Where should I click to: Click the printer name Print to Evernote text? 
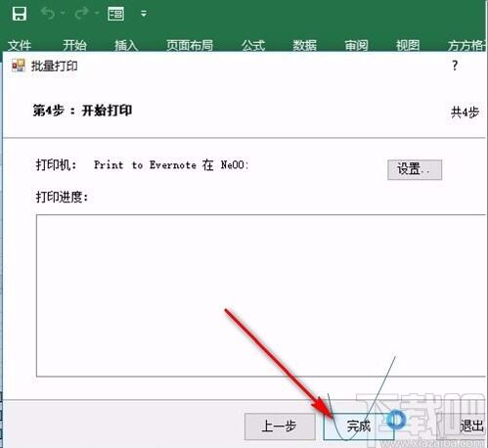(x=171, y=165)
